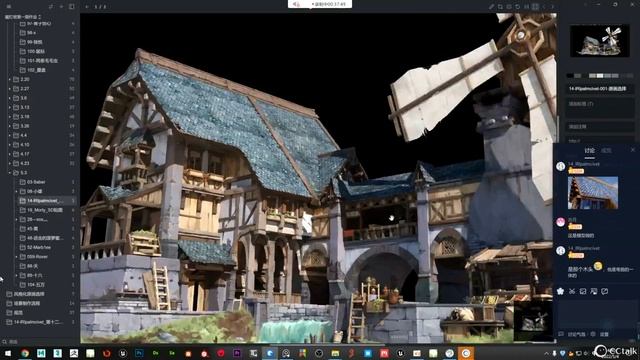Open Premiere Pro from the taskbar
Image resolution: width=640 pixels, height=360 pixels.
pyautogui.click(x=237, y=353)
